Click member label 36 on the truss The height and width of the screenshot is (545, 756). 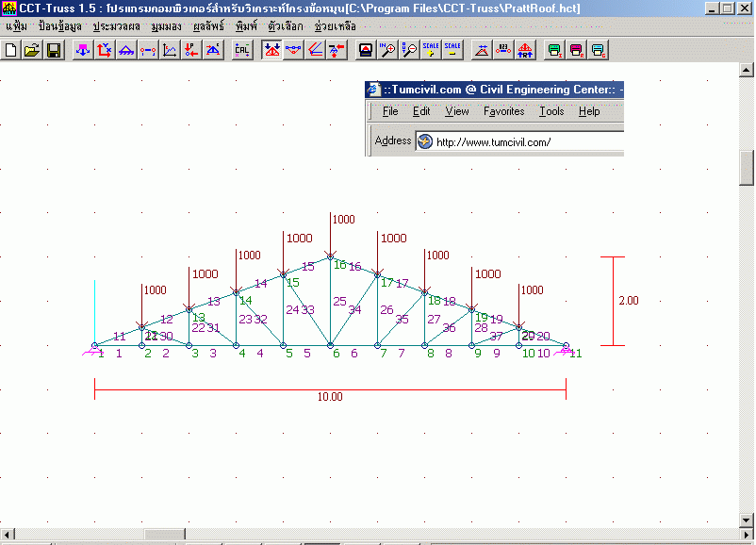[x=449, y=328]
